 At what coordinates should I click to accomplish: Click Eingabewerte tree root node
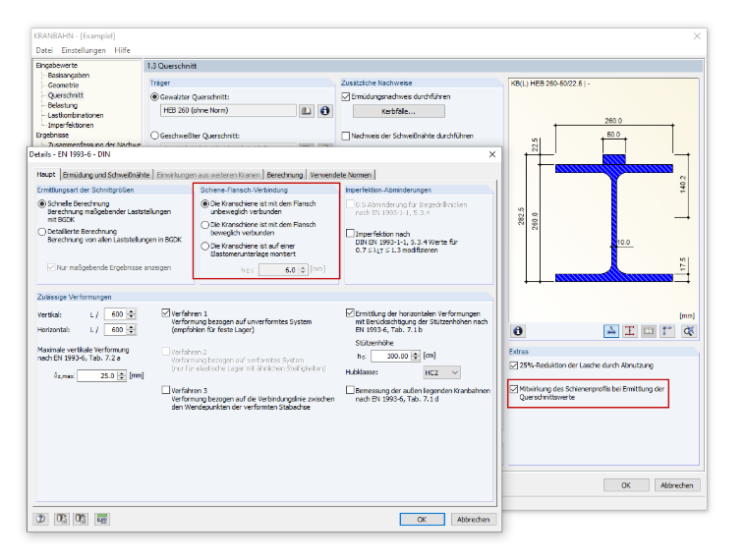[x=57, y=65]
